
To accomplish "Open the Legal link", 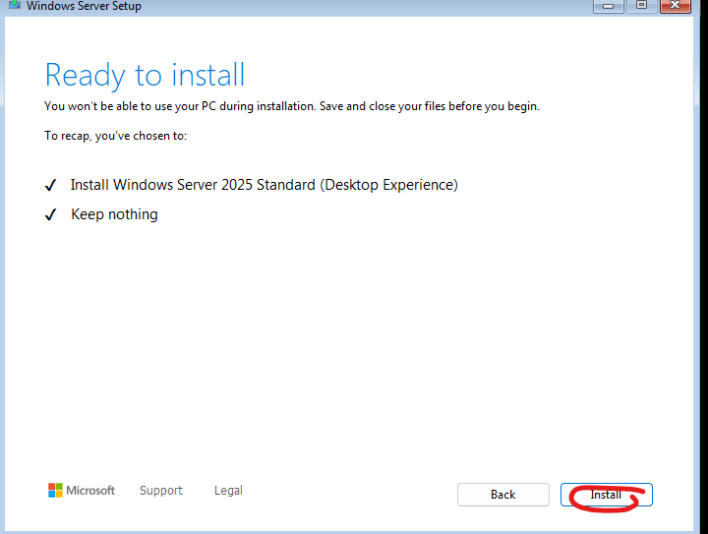I will (228, 490).
